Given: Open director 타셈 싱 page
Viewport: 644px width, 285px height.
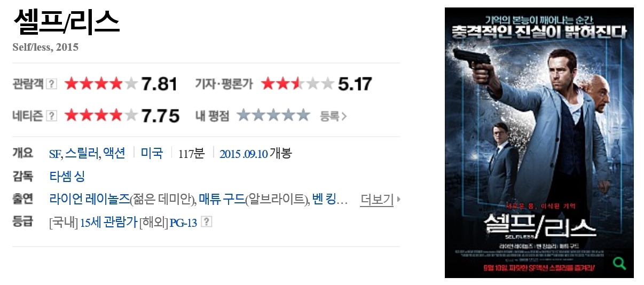Looking at the screenshot, I should [x=67, y=177].
